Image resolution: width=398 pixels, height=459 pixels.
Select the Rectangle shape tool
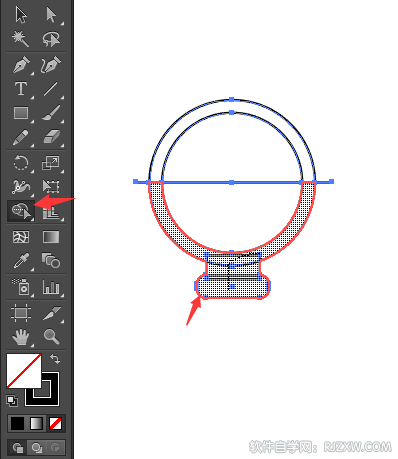pos(21,113)
